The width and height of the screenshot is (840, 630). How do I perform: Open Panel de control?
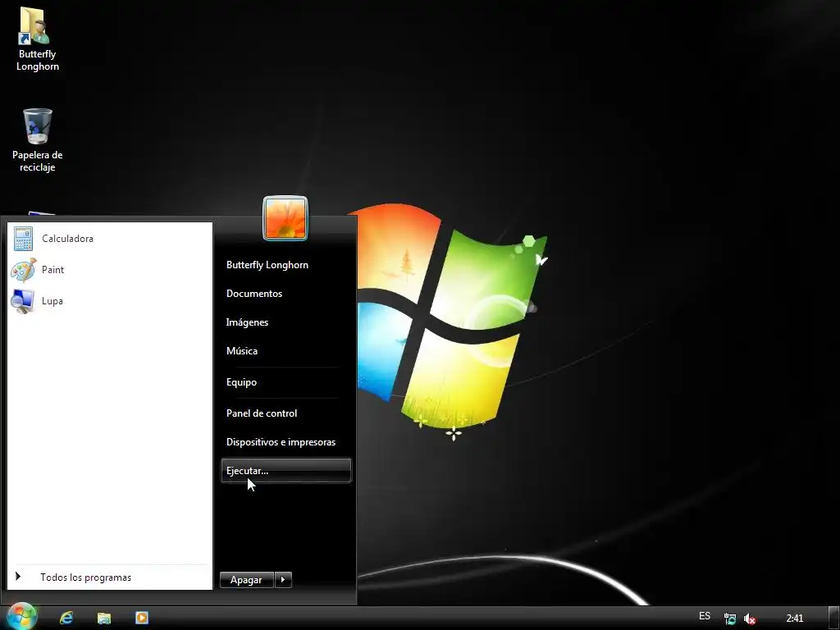[262, 413]
